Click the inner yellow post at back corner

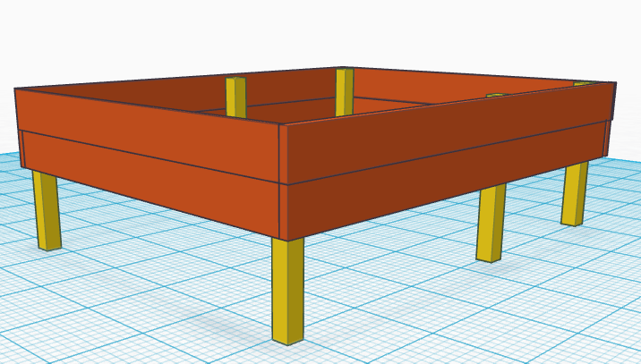click(345, 92)
